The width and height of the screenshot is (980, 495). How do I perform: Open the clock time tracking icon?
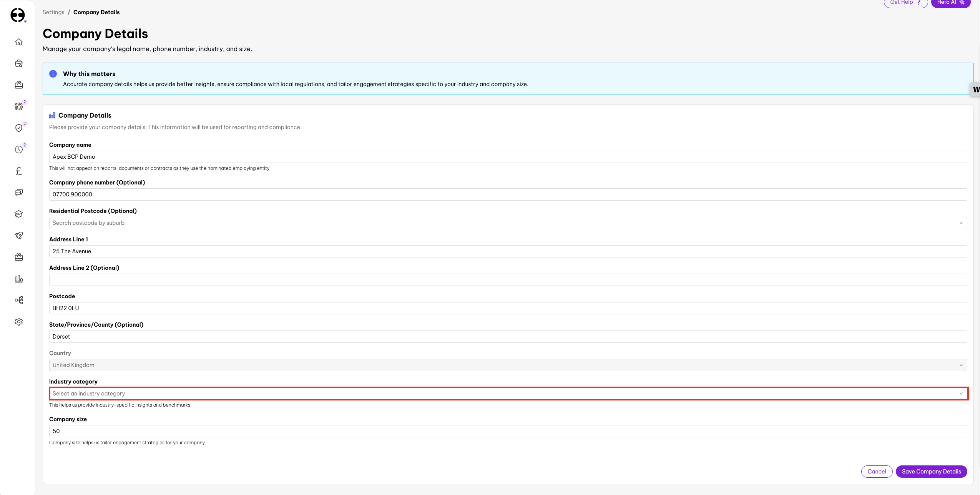tap(19, 149)
